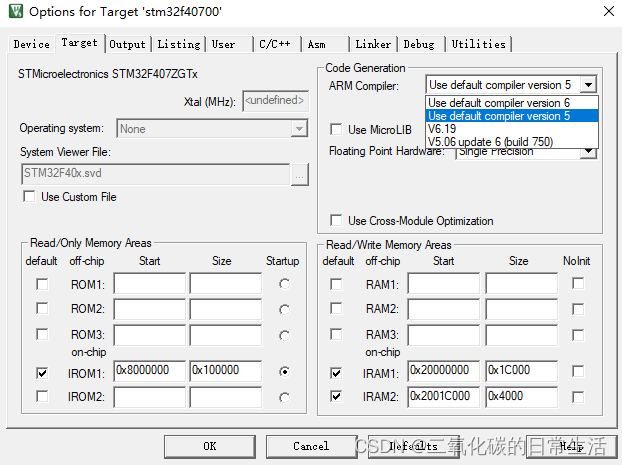Screen dimensions: 622x465
Task: Click the ROM1 Size field
Action: (x=226, y=283)
